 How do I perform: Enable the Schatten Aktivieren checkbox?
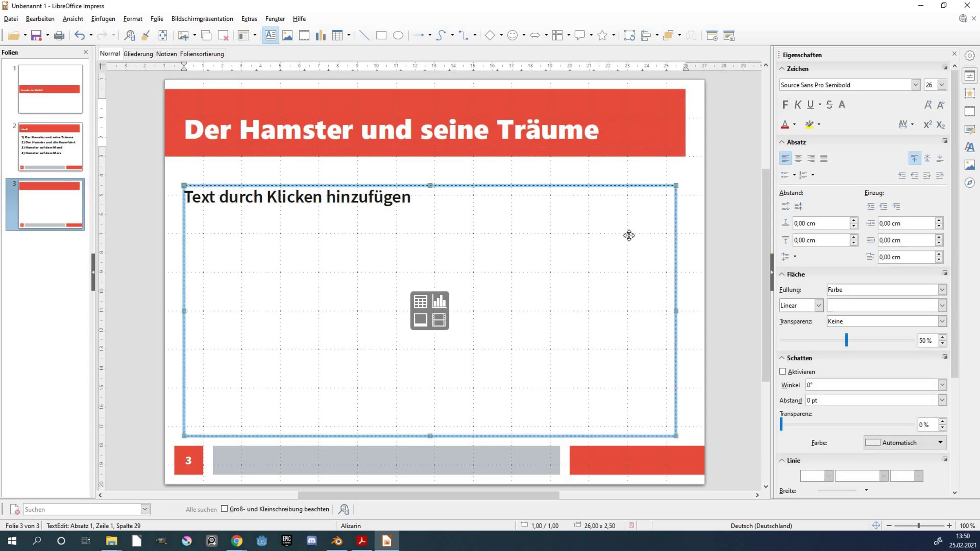coord(783,371)
